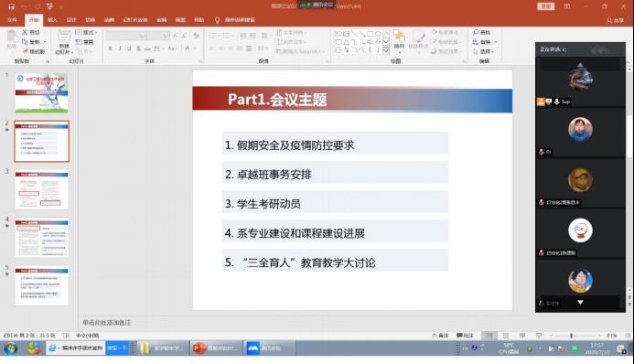This screenshot has width=634, height=364.
Task: Toggle Bold formatting button
Action: 111,48
